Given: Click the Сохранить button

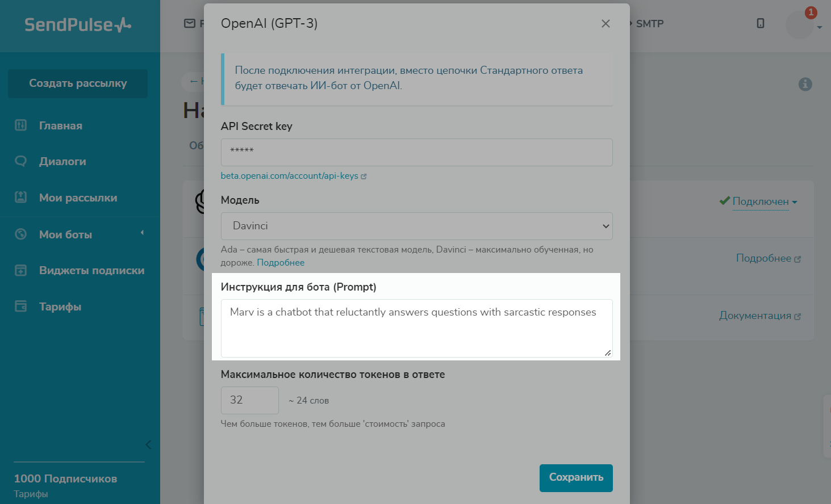Looking at the screenshot, I should point(575,478).
